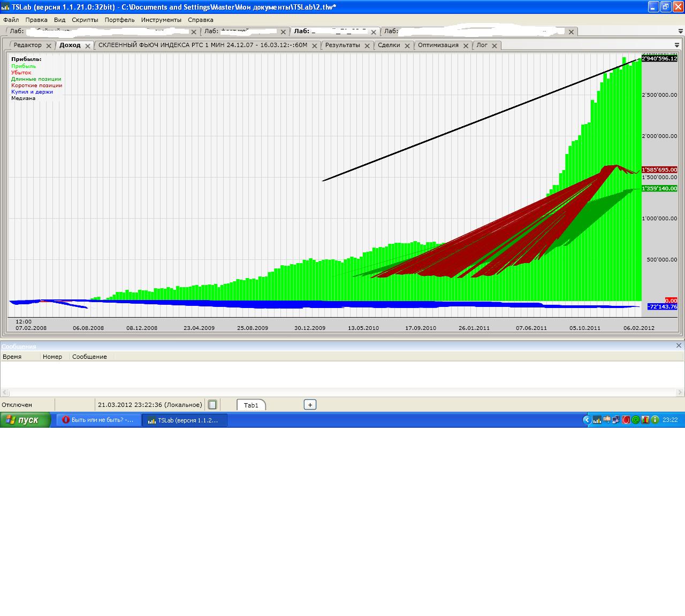Click the Убыток legend entry
Screen dimensions: 685x616
click(21, 72)
